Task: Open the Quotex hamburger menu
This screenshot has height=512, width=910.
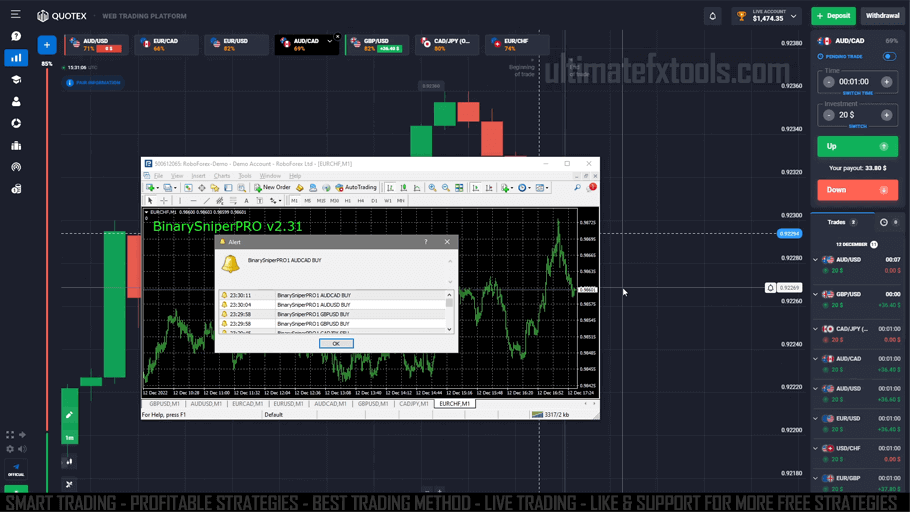Action: 16,14
